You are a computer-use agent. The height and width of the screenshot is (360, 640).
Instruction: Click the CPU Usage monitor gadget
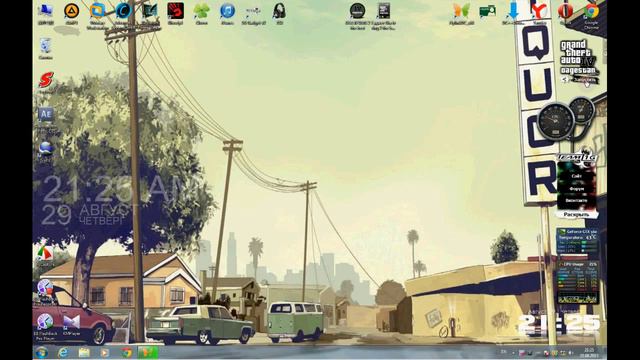[577, 282]
